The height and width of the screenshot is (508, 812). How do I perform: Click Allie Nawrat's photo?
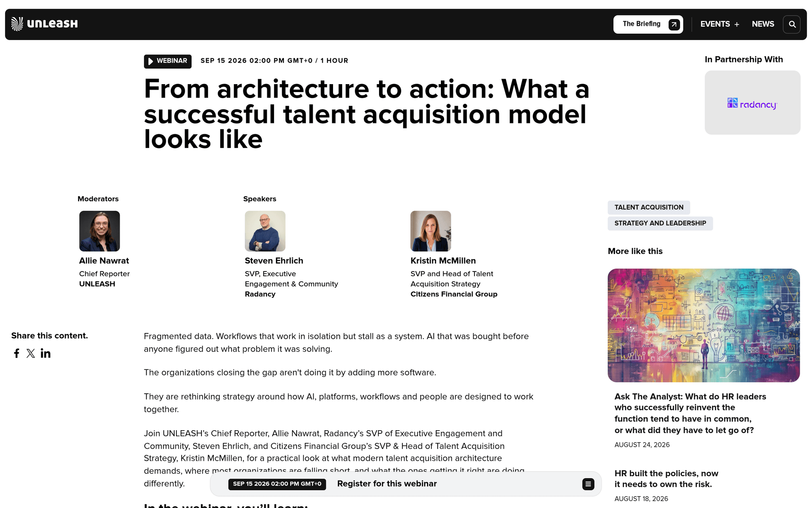[100, 231]
